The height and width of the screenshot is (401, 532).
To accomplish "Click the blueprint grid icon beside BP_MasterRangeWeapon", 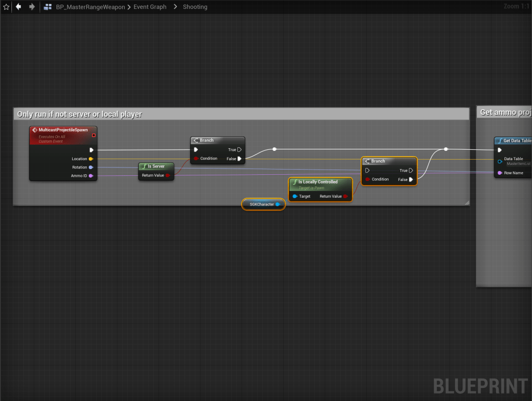I will tap(48, 7).
